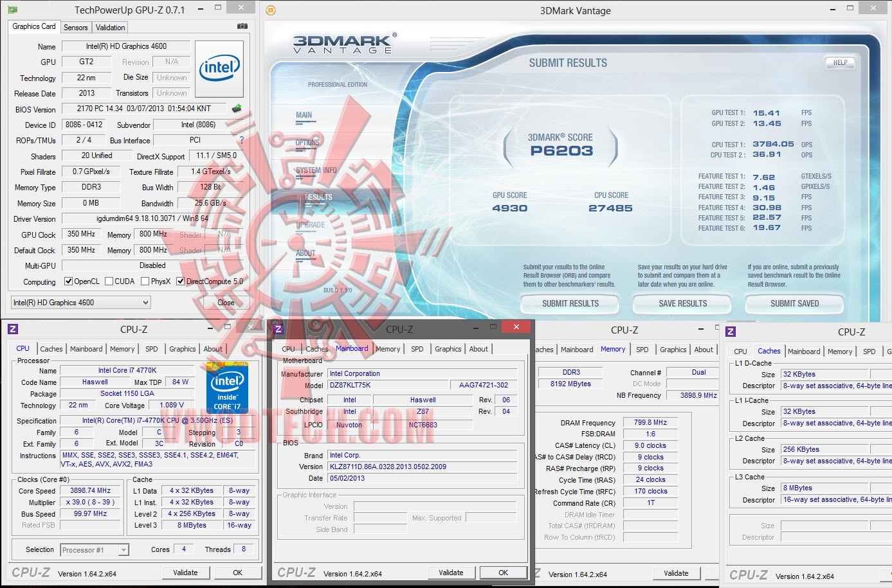Viewport: 892px width, 588px height.
Task: Click the HELP button in 3DMark Vantage
Action: click(840, 63)
